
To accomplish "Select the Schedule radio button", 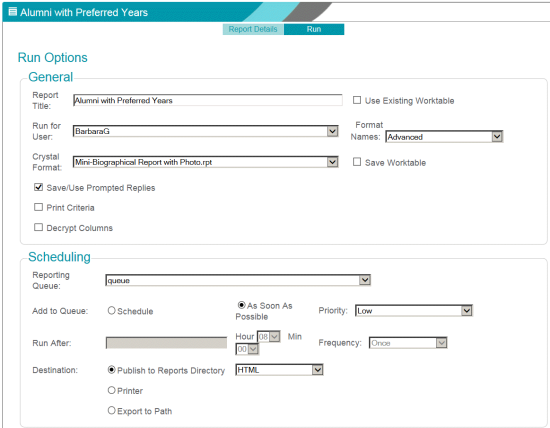I will pos(111,310).
